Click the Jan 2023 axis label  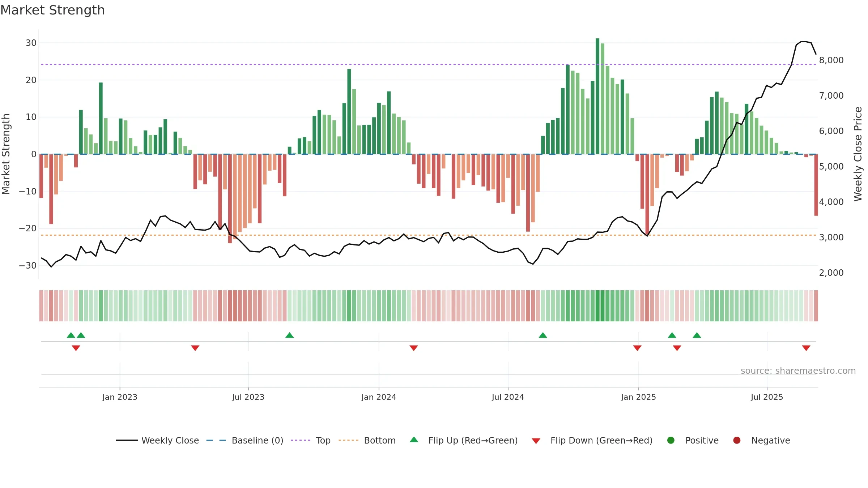(x=120, y=397)
